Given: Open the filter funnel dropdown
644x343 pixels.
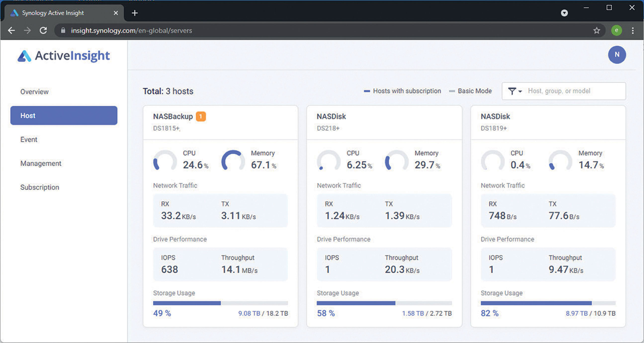Looking at the screenshot, I should [x=515, y=91].
